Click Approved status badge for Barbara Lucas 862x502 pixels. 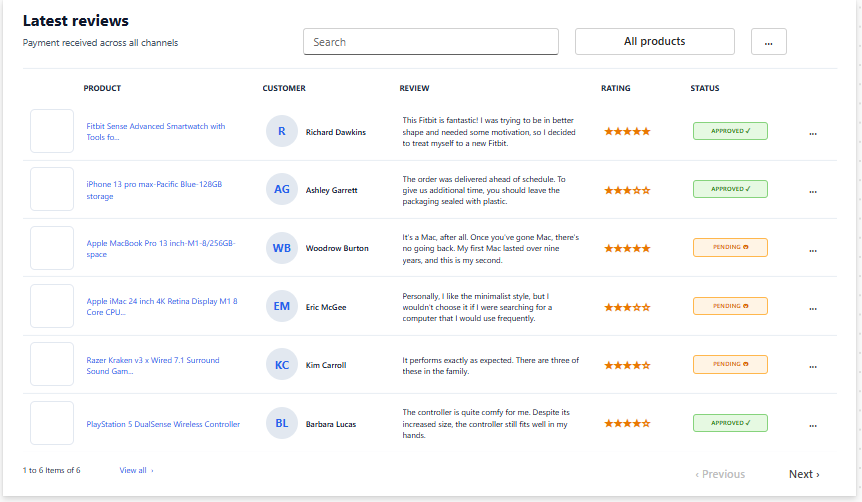point(730,423)
